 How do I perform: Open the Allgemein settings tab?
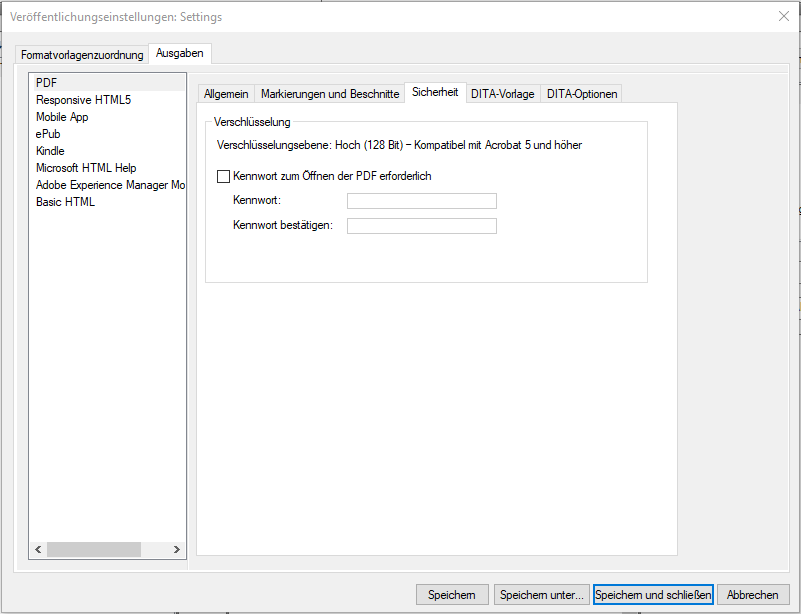pyautogui.click(x=226, y=92)
